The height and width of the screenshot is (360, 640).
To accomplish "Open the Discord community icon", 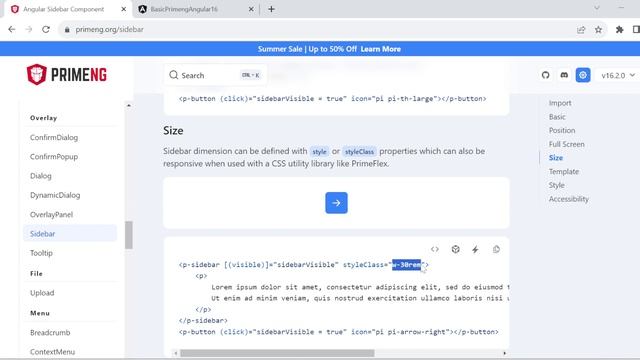I will 564,75.
